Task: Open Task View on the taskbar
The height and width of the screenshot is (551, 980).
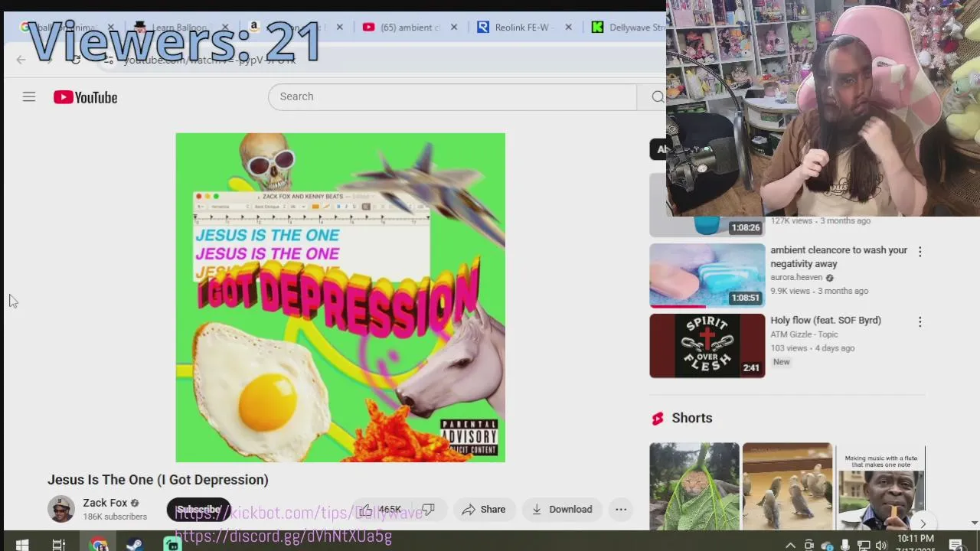Action: [58, 545]
